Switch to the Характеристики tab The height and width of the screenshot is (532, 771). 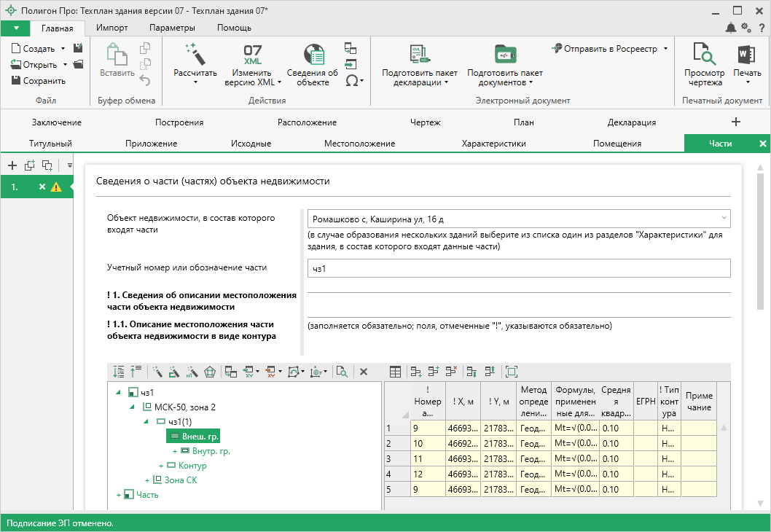point(493,144)
